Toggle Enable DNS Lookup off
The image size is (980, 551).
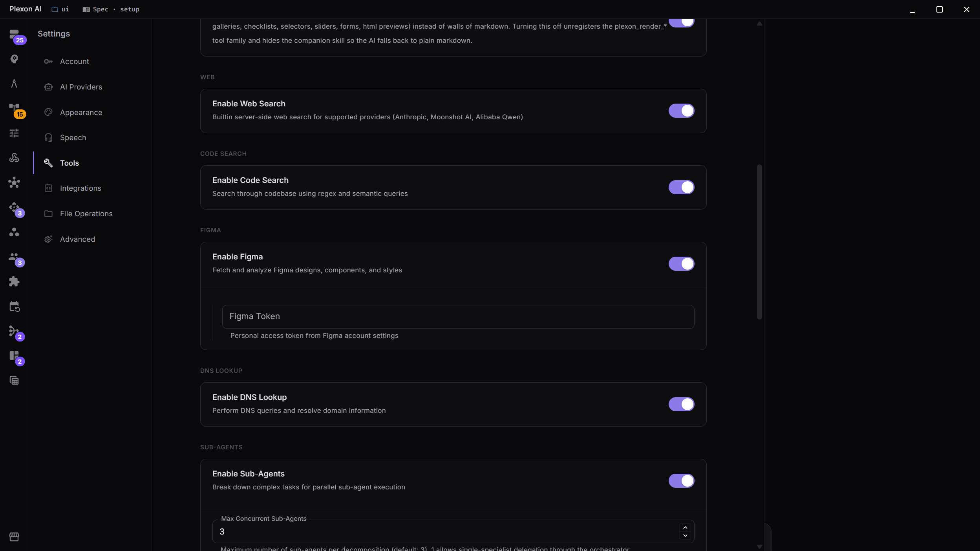coord(681,404)
